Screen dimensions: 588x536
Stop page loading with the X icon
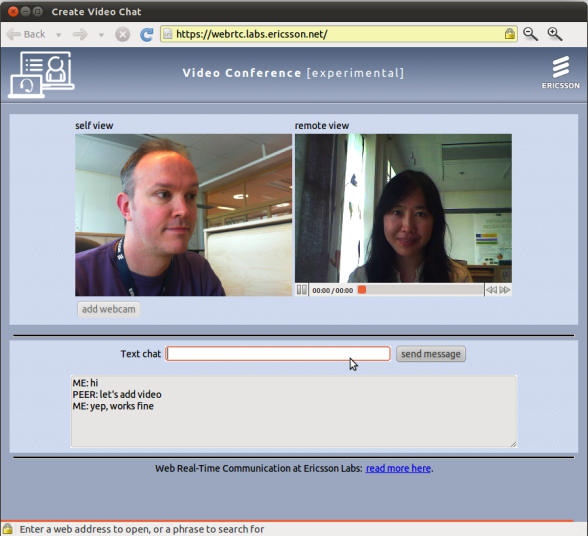point(123,35)
